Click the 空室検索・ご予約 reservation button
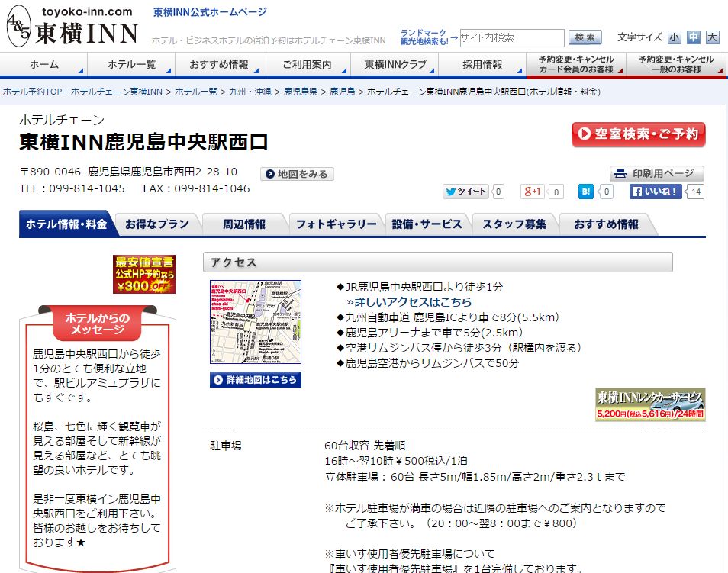Screen dimensions: 728x573 click(x=639, y=134)
